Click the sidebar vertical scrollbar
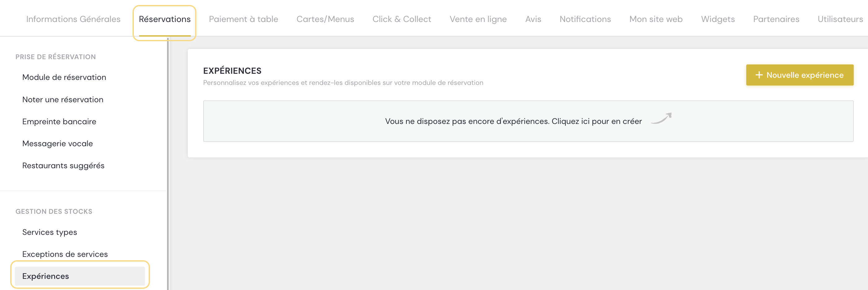This screenshot has height=290, width=868. tap(168, 163)
